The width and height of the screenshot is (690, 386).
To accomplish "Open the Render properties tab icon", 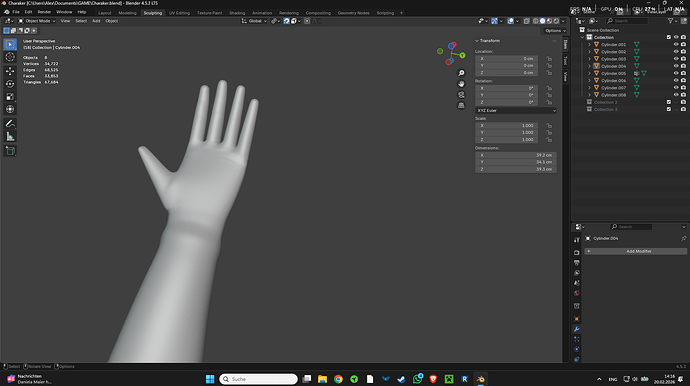I will [576, 253].
